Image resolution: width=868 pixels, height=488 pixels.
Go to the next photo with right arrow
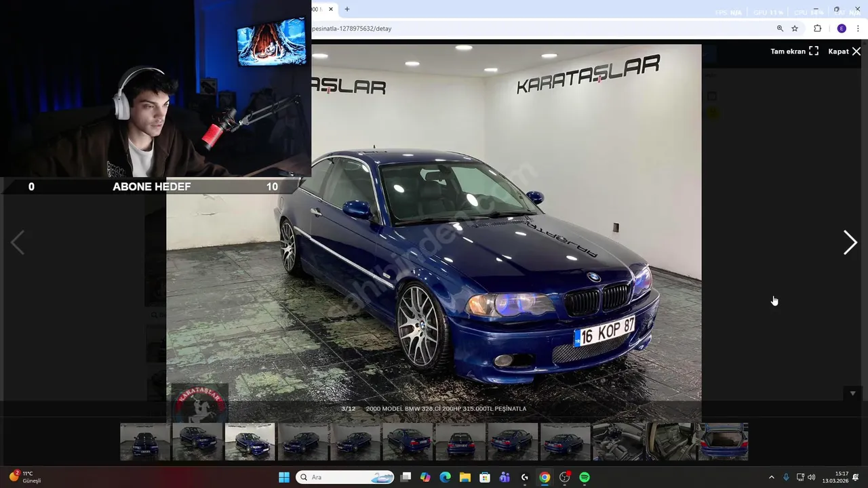click(850, 243)
